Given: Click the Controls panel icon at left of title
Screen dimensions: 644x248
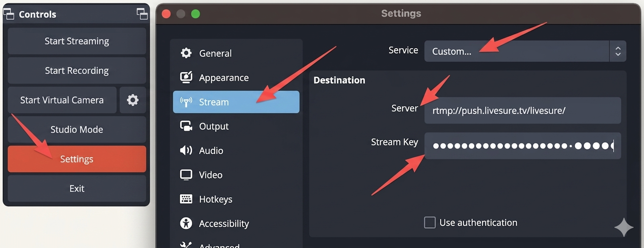Looking at the screenshot, I should pos(9,14).
